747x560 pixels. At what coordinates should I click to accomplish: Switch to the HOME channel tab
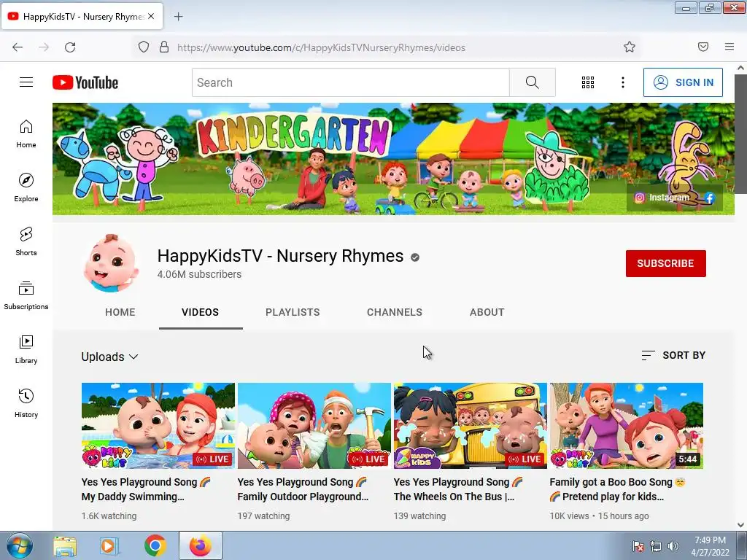coord(120,312)
